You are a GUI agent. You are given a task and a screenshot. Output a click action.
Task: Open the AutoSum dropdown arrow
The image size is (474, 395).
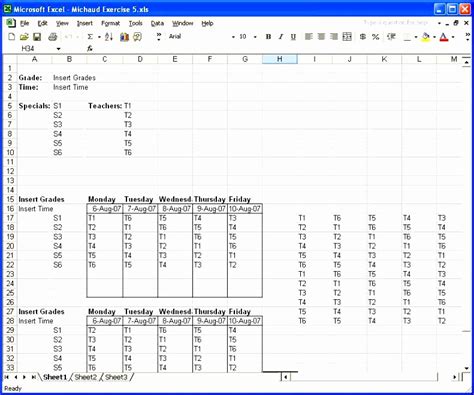pyautogui.click(x=99, y=37)
